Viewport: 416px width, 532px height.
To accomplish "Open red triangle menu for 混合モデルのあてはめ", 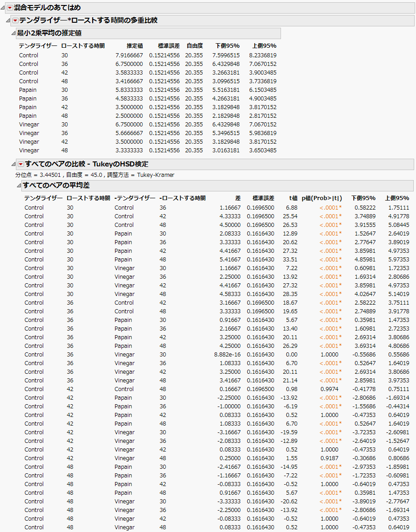I will 10,7.
